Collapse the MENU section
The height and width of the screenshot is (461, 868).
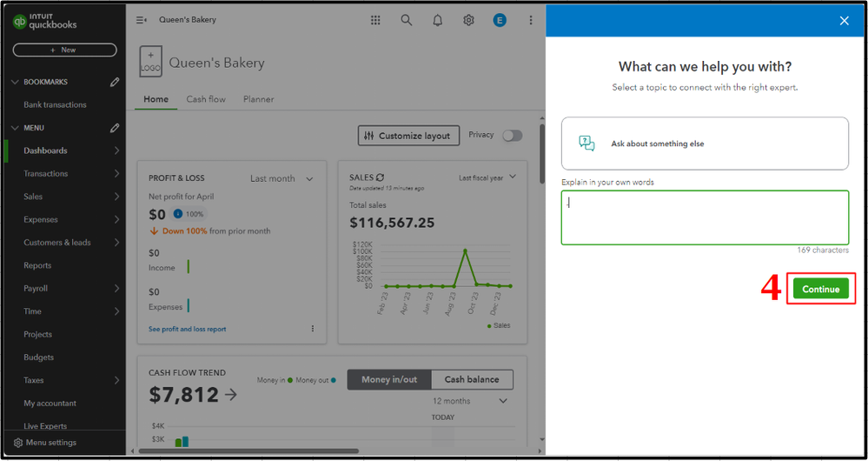[x=15, y=128]
